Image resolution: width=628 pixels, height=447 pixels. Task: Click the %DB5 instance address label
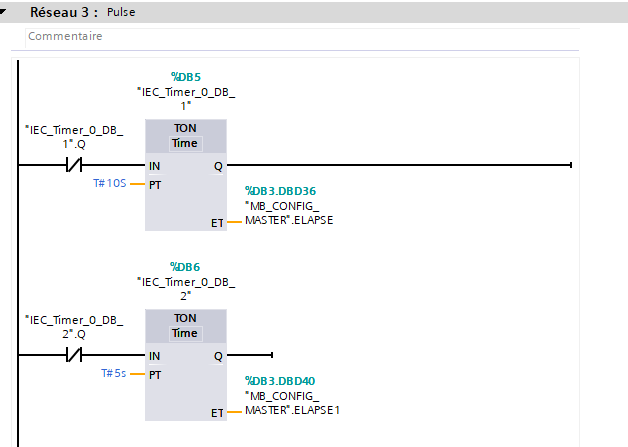(x=186, y=76)
